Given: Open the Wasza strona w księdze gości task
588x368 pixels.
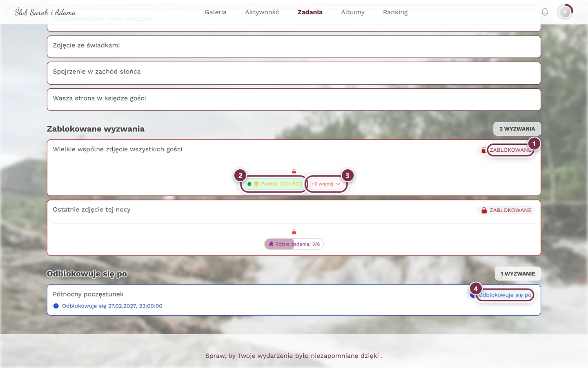Looking at the screenshot, I should click(294, 100).
